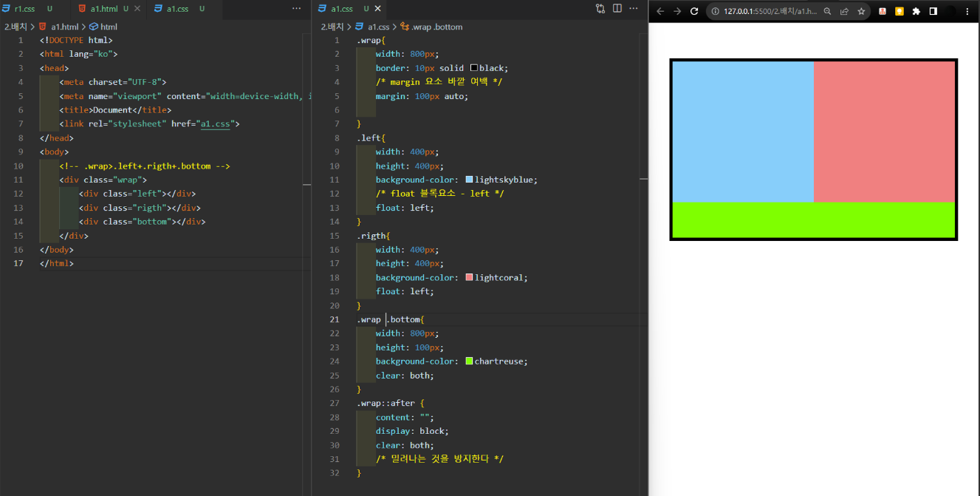Close the a1.html tab
Image resolution: width=980 pixels, height=496 pixels.
(138, 9)
